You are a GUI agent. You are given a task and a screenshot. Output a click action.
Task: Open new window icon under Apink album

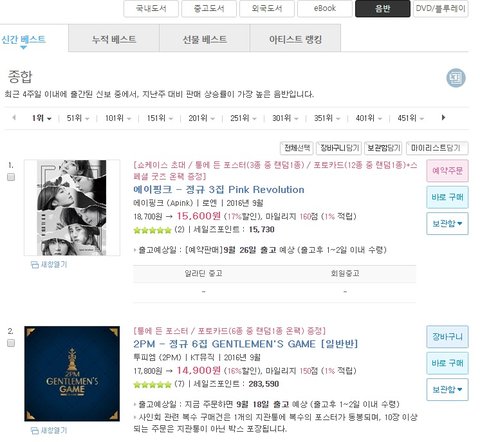point(49,265)
